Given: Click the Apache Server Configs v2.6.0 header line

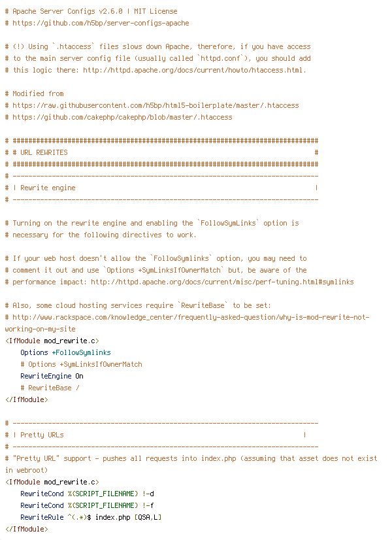Looking at the screenshot, I should pyautogui.click(x=94, y=11).
